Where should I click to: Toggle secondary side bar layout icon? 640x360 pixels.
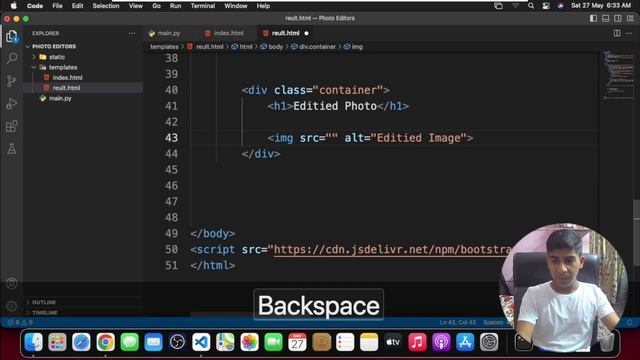(618, 18)
